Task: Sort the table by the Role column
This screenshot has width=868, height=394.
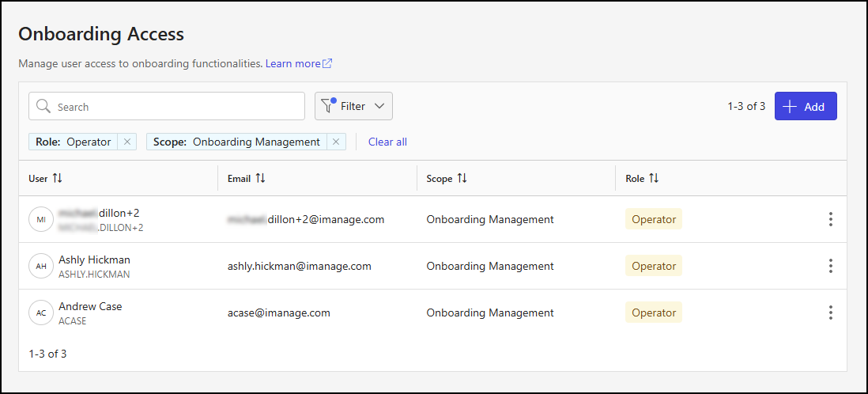Action: coord(654,179)
